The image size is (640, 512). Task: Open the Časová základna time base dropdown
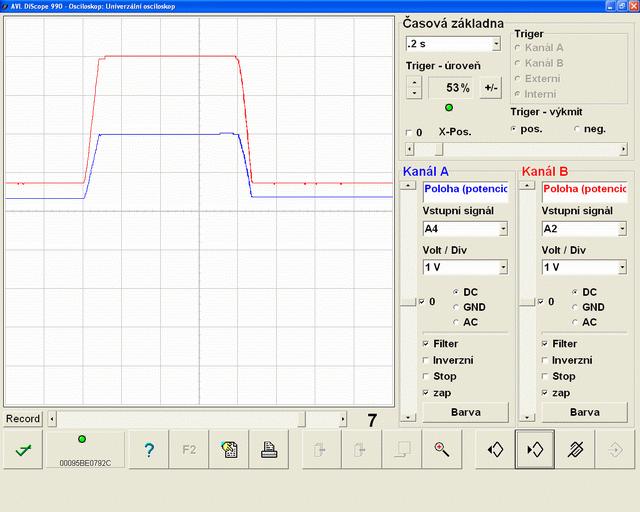coord(496,44)
